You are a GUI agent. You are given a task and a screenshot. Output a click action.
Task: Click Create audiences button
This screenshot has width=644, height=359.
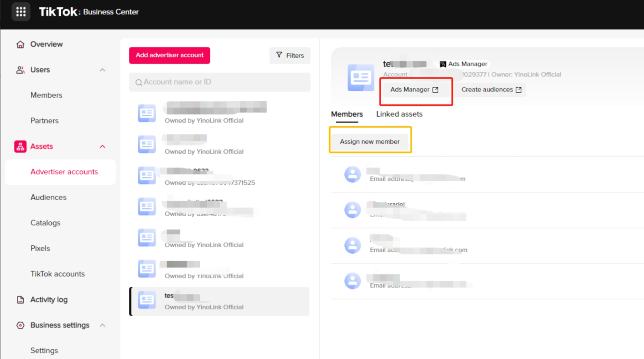pos(491,90)
